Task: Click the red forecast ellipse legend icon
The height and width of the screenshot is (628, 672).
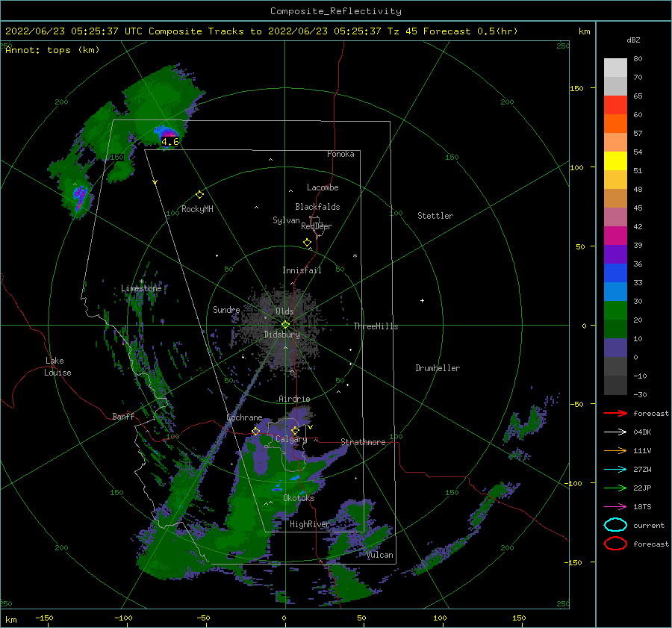Action: (615, 544)
